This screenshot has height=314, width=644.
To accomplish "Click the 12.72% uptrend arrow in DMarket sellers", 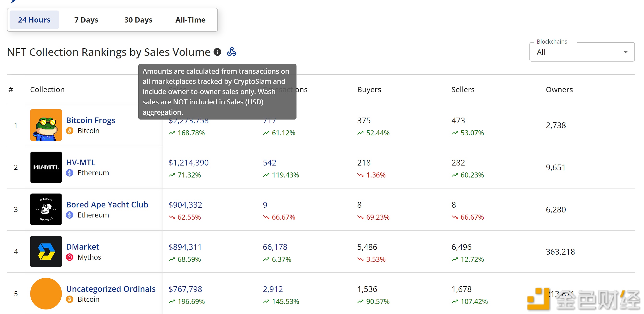I will click(455, 259).
